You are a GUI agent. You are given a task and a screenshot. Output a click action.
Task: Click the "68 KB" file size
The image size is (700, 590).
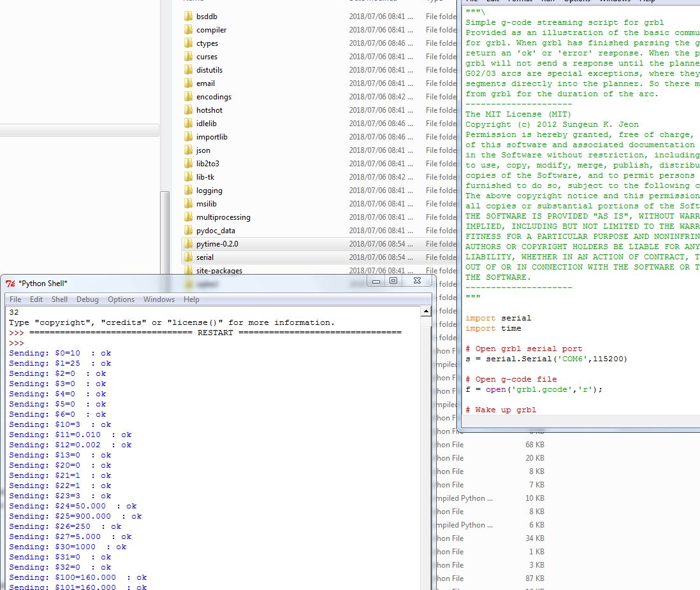point(535,445)
